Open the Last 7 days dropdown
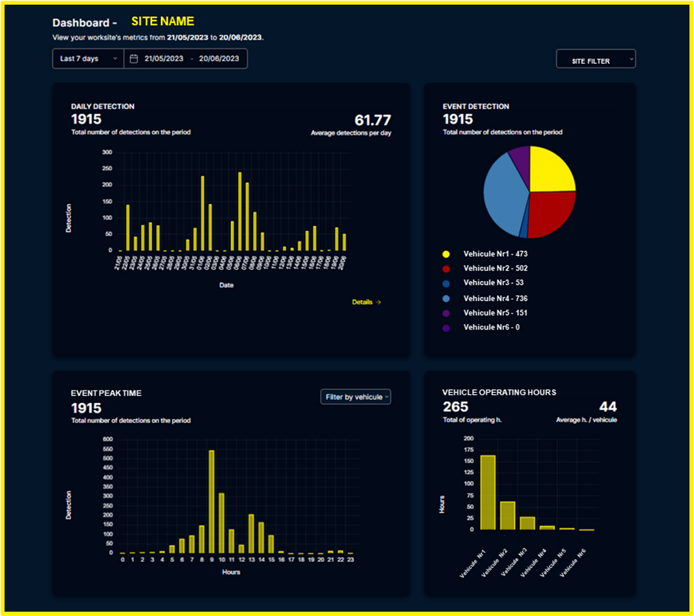 [x=87, y=58]
